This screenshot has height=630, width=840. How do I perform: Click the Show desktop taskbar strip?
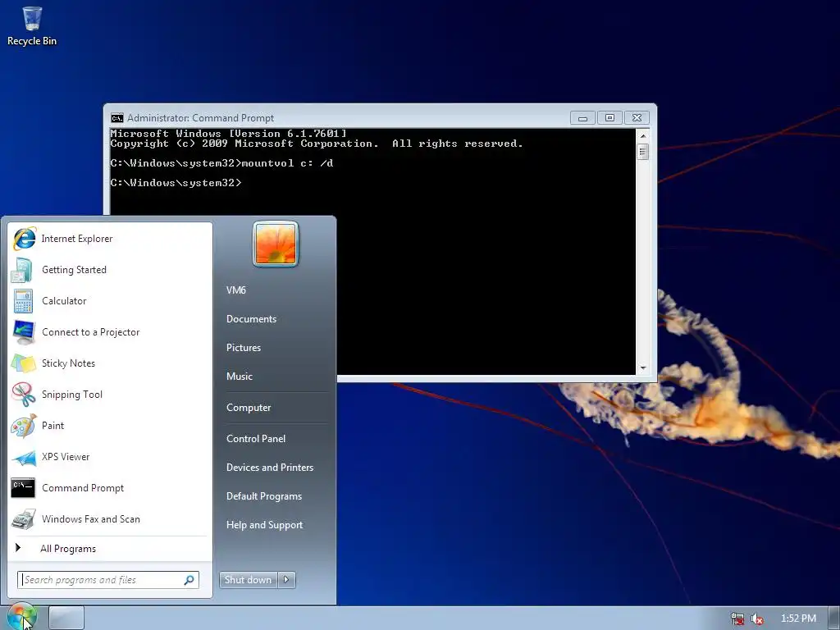pos(833,618)
